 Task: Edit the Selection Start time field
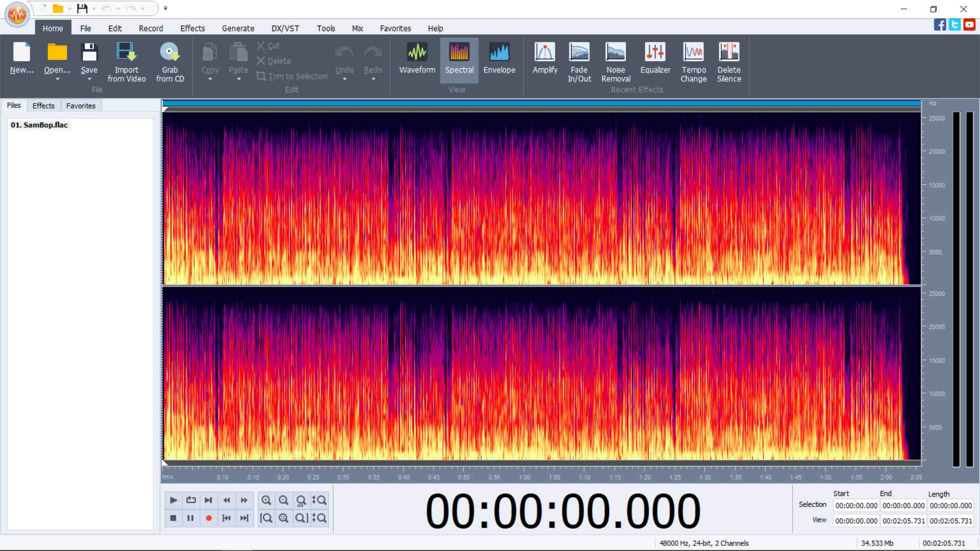[x=856, y=505]
